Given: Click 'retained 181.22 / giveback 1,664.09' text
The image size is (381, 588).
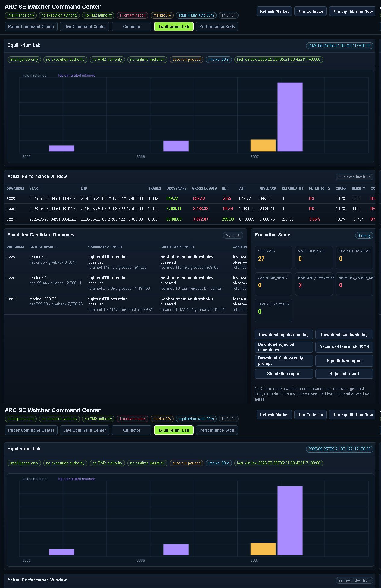Looking at the screenshot, I should click(x=191, y=289).
